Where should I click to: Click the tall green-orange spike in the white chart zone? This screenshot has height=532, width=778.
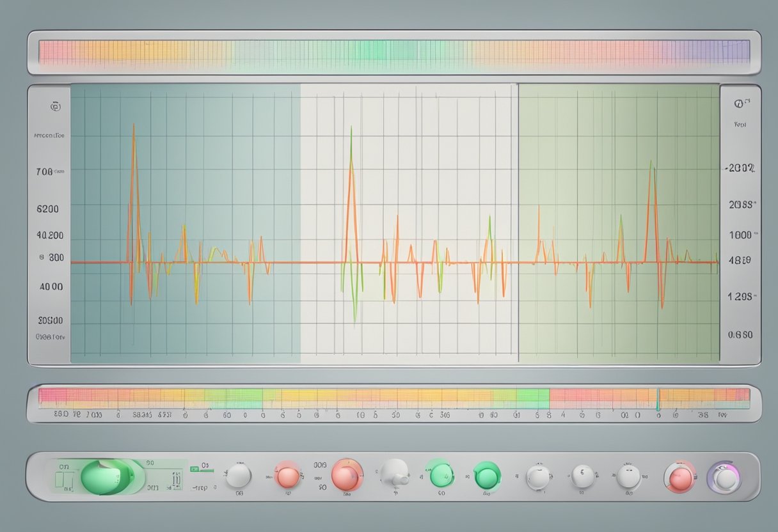pos(351,195)
